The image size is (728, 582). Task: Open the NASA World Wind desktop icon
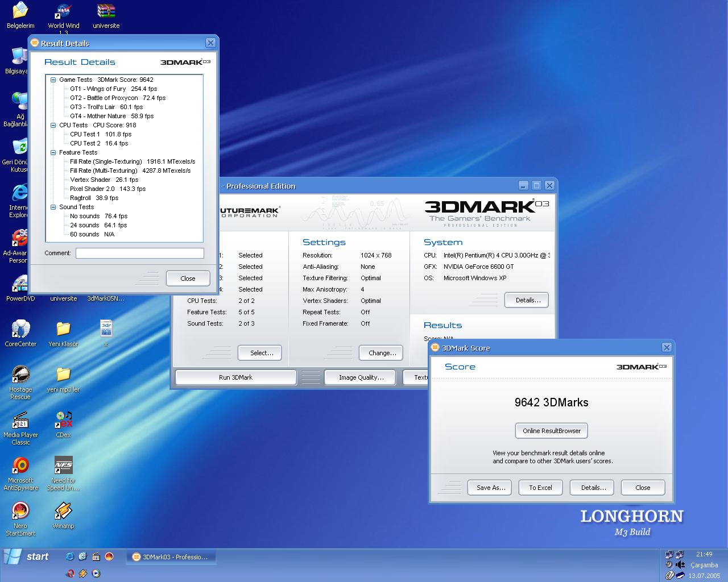coord(63,17)
